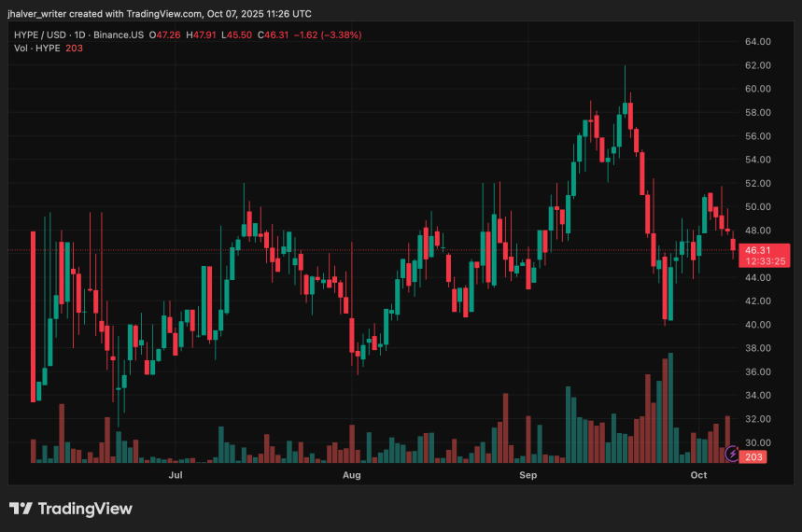The image size is (802, 532).
Task: Click the 30.00 price scale label
Action: pyautogui.click(x=757, y=442)
